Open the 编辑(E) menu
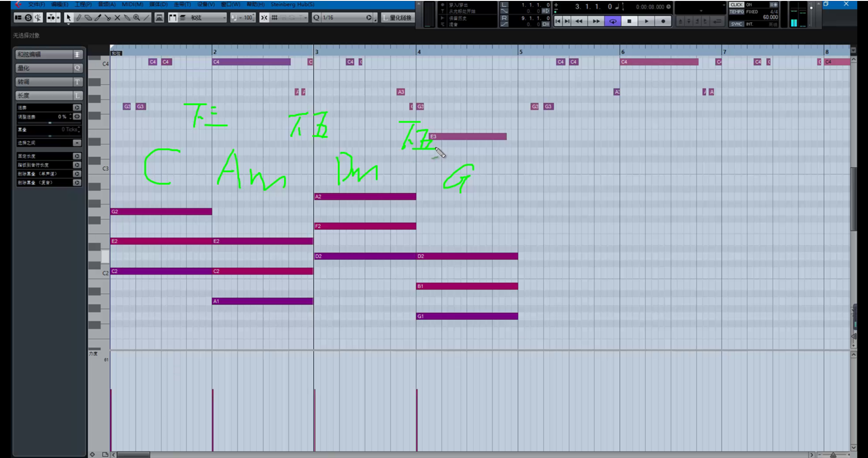The width and height of the screenshot is (868, 458). tap(60, 5)
